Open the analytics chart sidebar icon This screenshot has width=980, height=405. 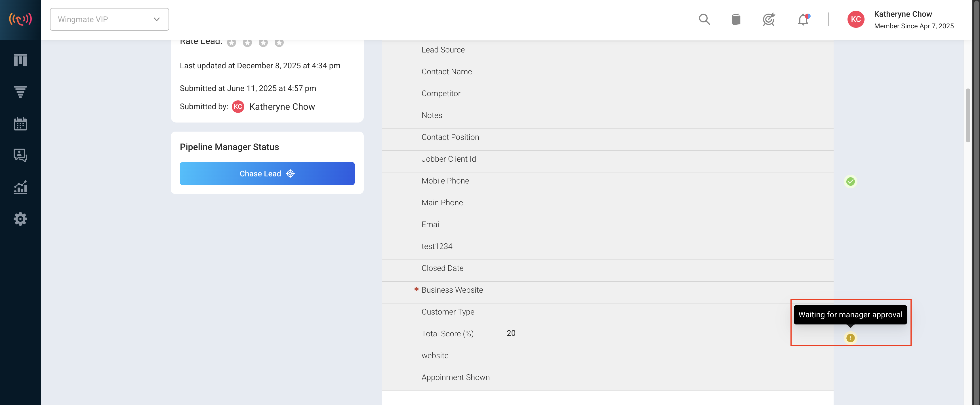pos(20,187)
